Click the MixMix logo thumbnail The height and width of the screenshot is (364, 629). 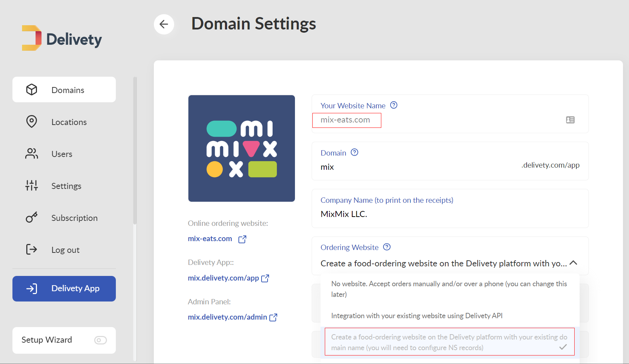(242, 148)
